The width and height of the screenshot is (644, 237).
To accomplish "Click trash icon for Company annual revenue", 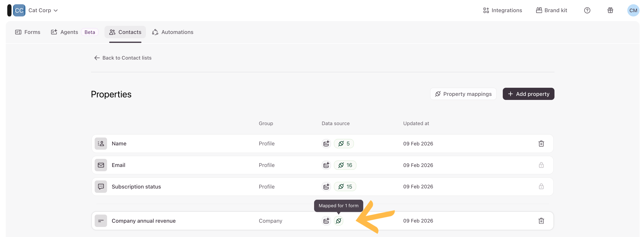I will click(x=541, y=221).
